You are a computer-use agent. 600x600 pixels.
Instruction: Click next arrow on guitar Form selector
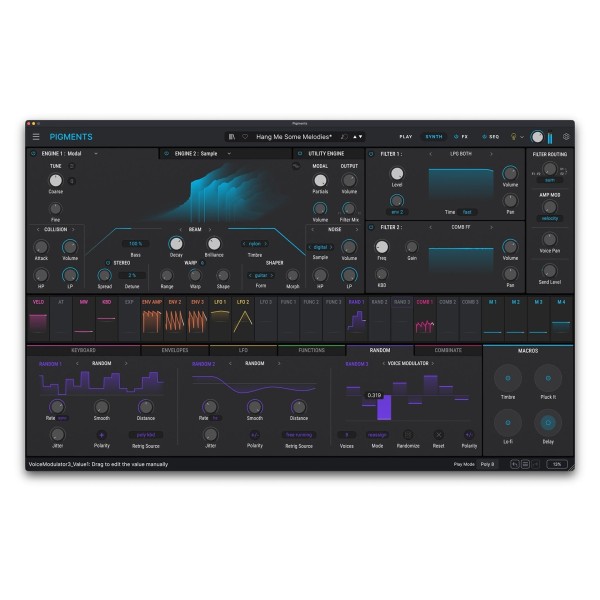[x=272, y=275]
